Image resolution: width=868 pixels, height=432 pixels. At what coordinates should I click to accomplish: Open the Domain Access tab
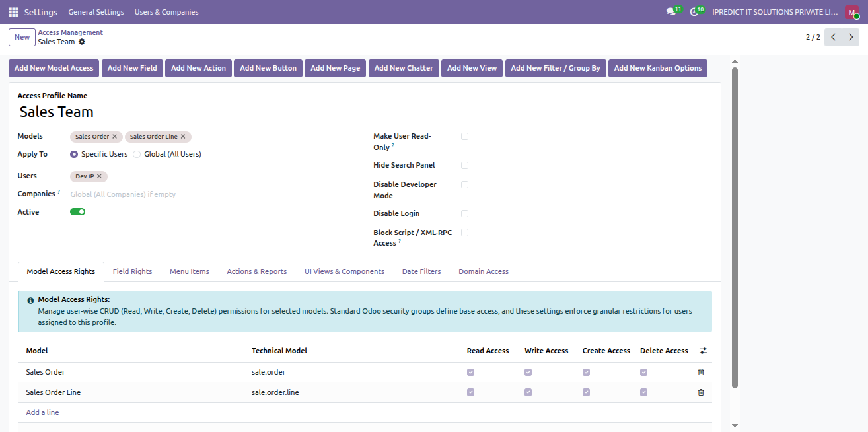point(484,271)
